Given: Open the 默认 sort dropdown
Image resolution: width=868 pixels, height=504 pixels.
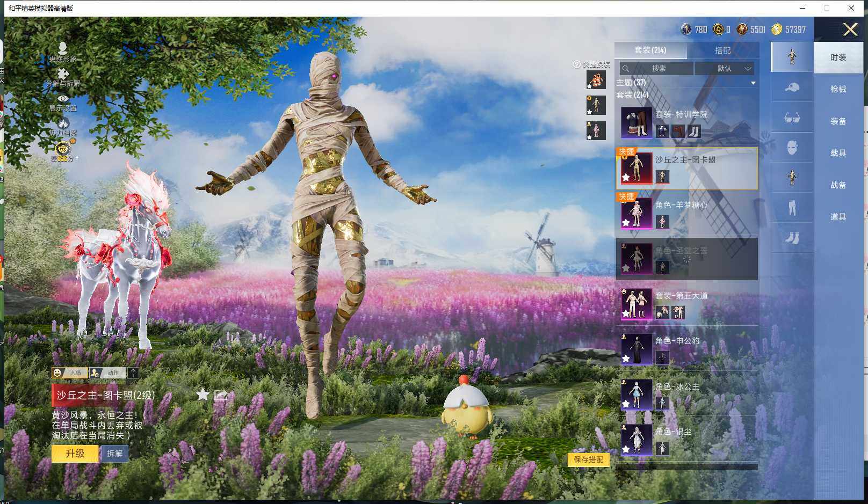Looking at the screenshot, I should (725, 68).
